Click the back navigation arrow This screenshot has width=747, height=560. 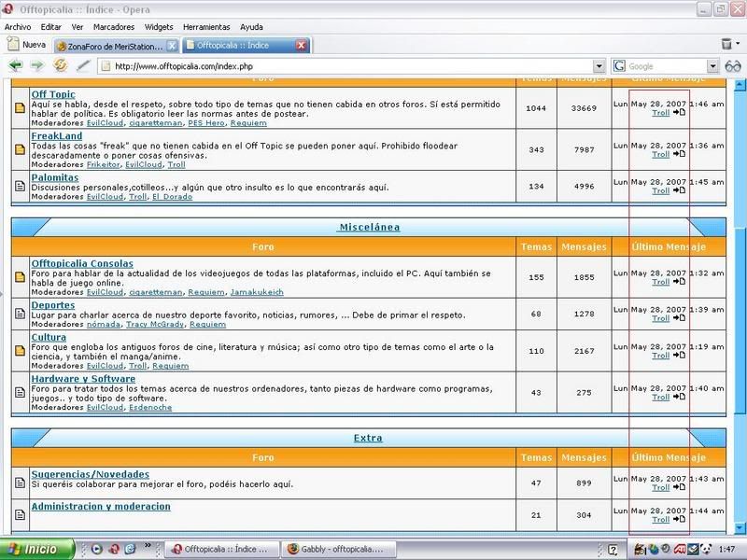coord(15,66)
